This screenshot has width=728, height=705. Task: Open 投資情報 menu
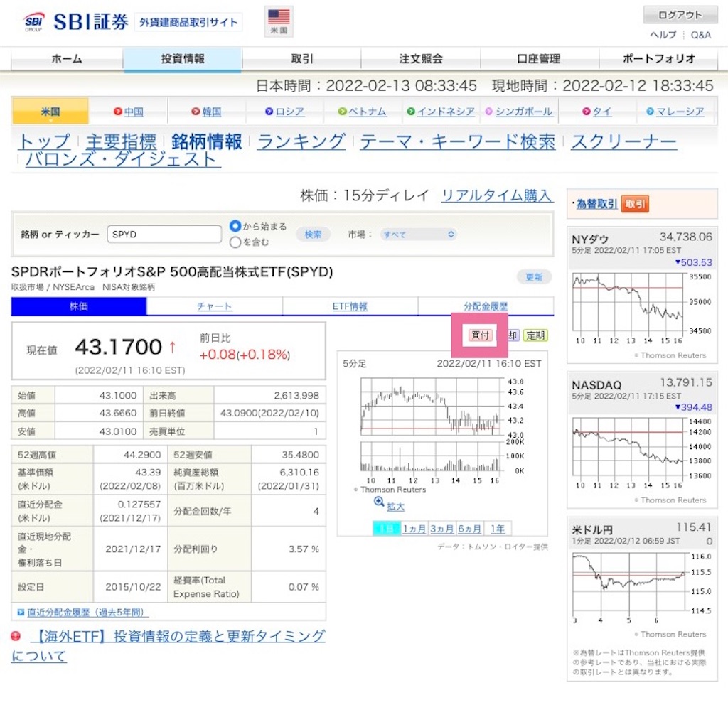tap(183, 59)
